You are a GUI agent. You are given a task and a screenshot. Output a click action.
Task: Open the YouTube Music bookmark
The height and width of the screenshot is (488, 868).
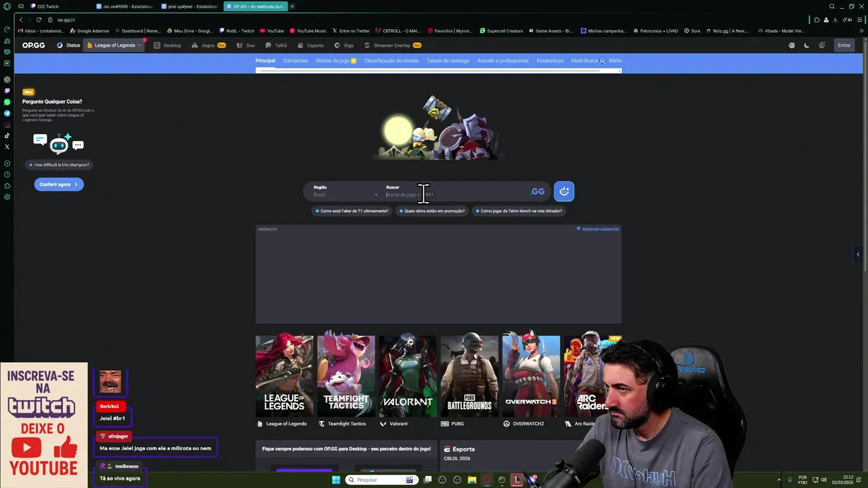(x=308, y=30)
